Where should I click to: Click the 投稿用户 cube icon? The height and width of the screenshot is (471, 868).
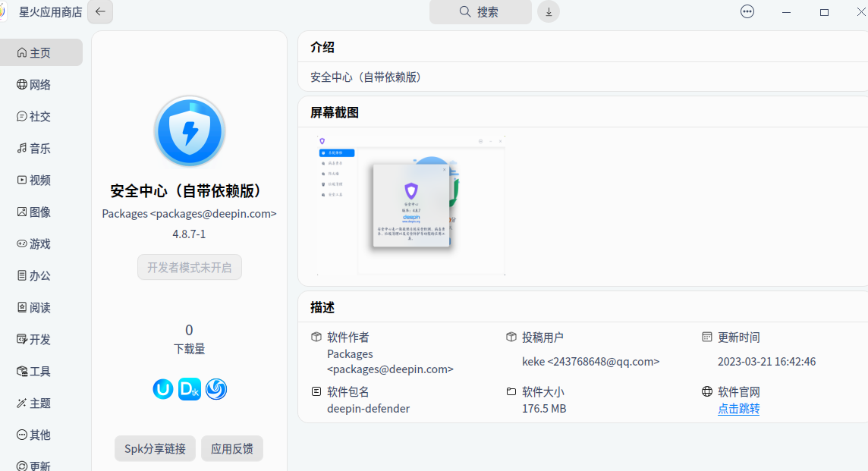tap(511, 337)
